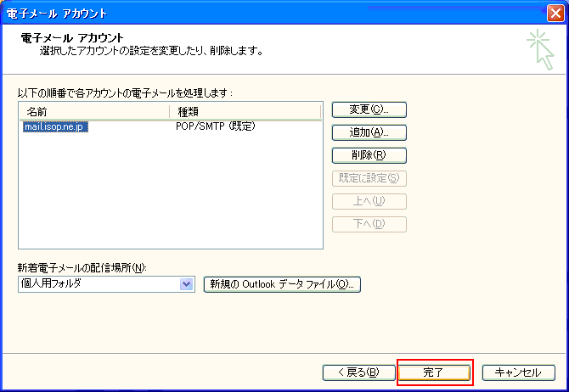This screenshot has height=392, width=569.
Task: Click the 変更(C)... button
Action: [369, 109]
